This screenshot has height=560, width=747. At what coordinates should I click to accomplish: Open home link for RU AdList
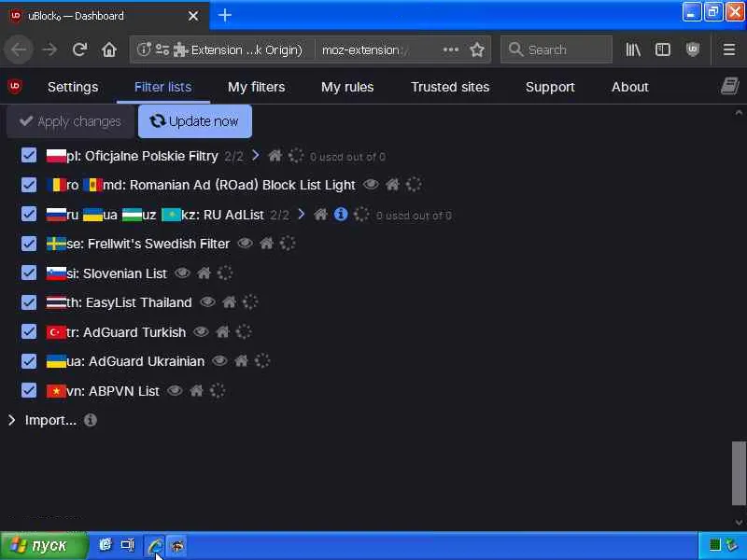320,215
